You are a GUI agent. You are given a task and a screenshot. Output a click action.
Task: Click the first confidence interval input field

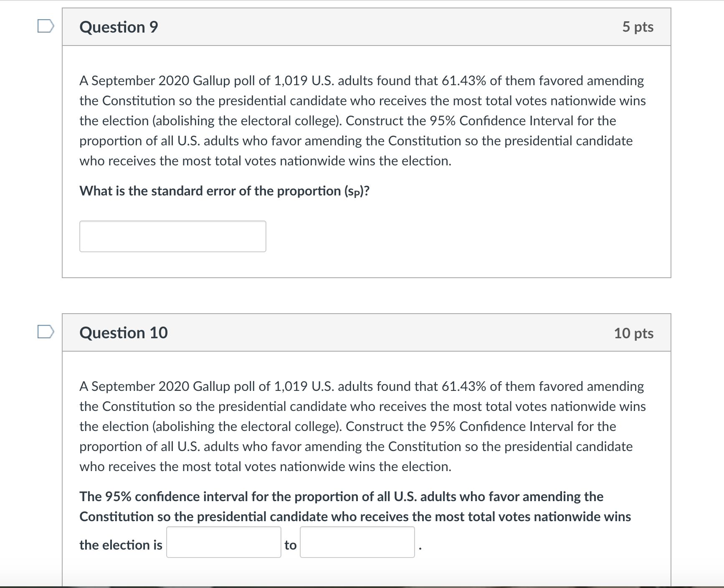224,543
